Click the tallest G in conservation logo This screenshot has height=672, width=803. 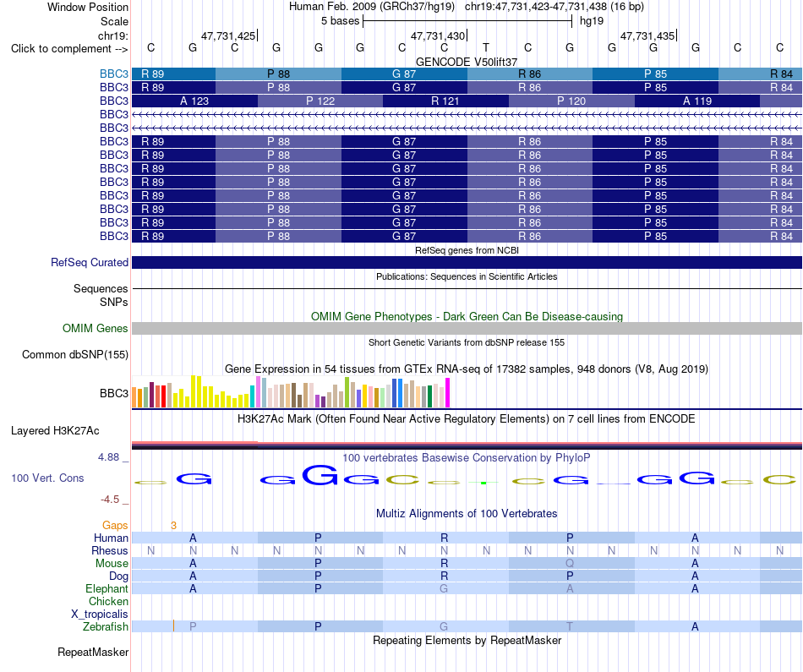(320, 475)
